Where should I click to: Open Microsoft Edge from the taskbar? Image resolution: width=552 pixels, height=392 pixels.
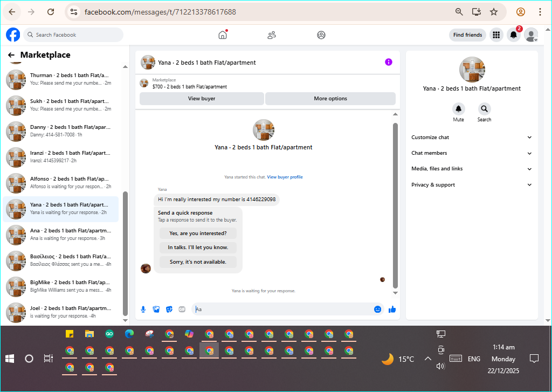pos(129,334)
